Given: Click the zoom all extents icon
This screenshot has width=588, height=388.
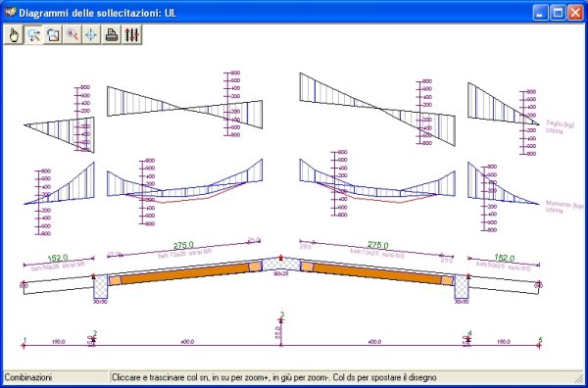Looking at the screenshot, I should click(73, 35).
